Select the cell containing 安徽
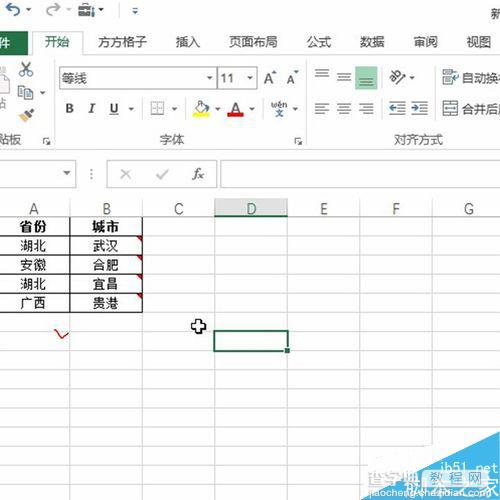Viewport: 500px width, 500px height. [x=34, y=265]
